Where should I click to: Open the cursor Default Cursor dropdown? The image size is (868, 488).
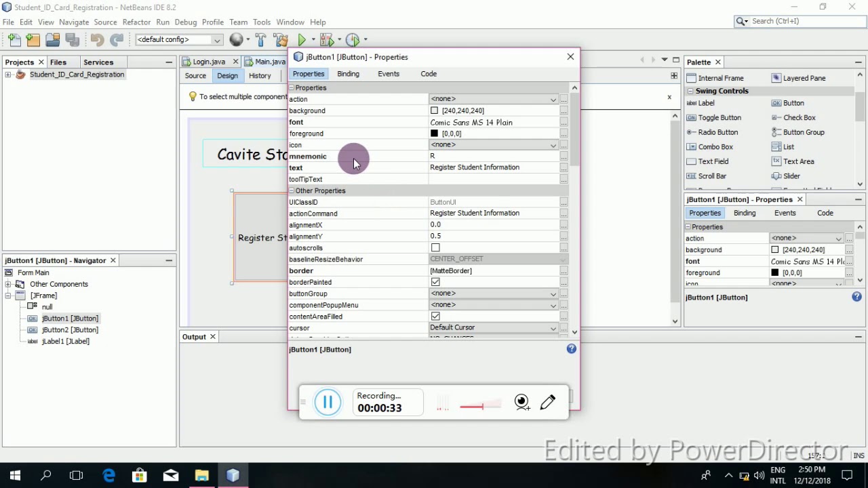[553, 328]
